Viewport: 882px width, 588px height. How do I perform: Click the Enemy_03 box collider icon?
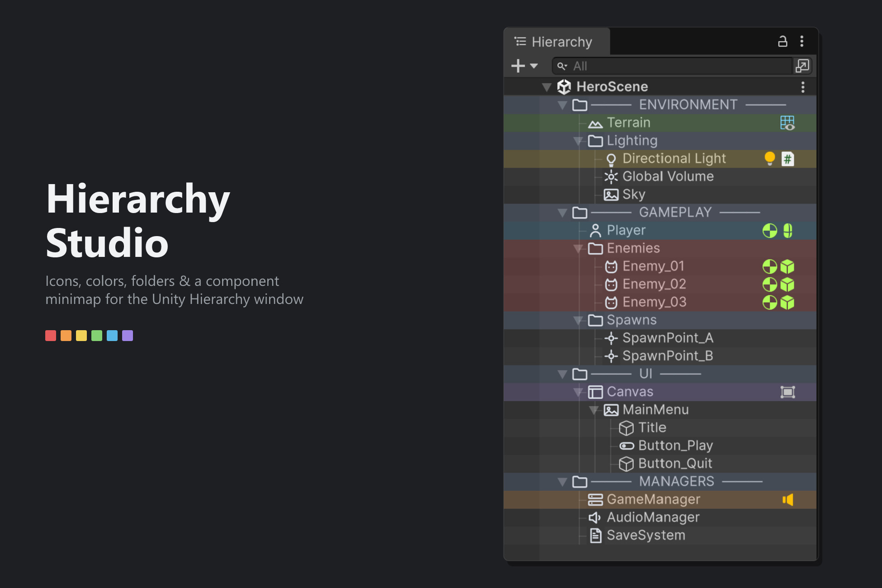point(787,302)
